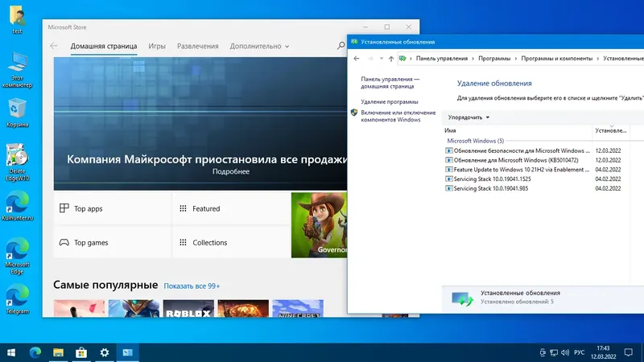Sort by 'Установле...' date column header

click(611, 130)
